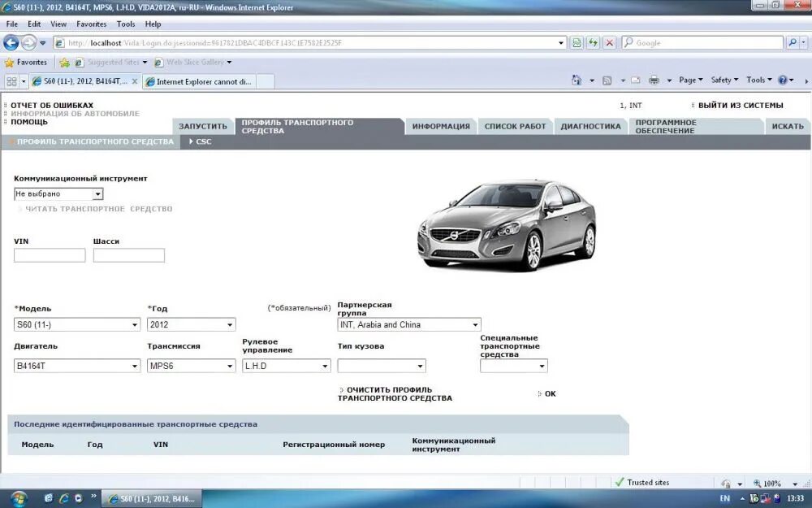Click the browser Forward arrow button
The width and height of the screenshot is (812, 508).
[x=28, y=42]
